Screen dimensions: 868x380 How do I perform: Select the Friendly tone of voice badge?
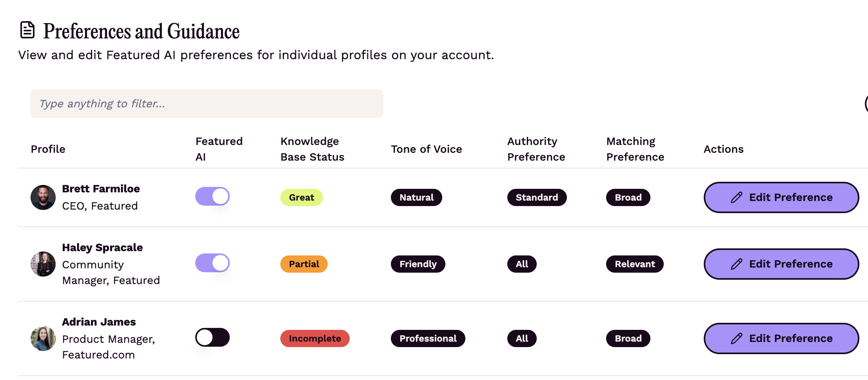[x=418, y=264]
